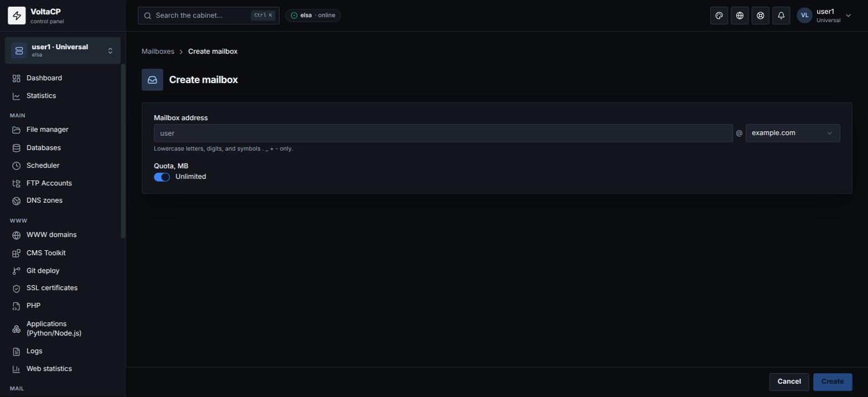Screen dimensions: 868x397
Task: Expand the example.com domain dropdown
Action: pos(793,133)
